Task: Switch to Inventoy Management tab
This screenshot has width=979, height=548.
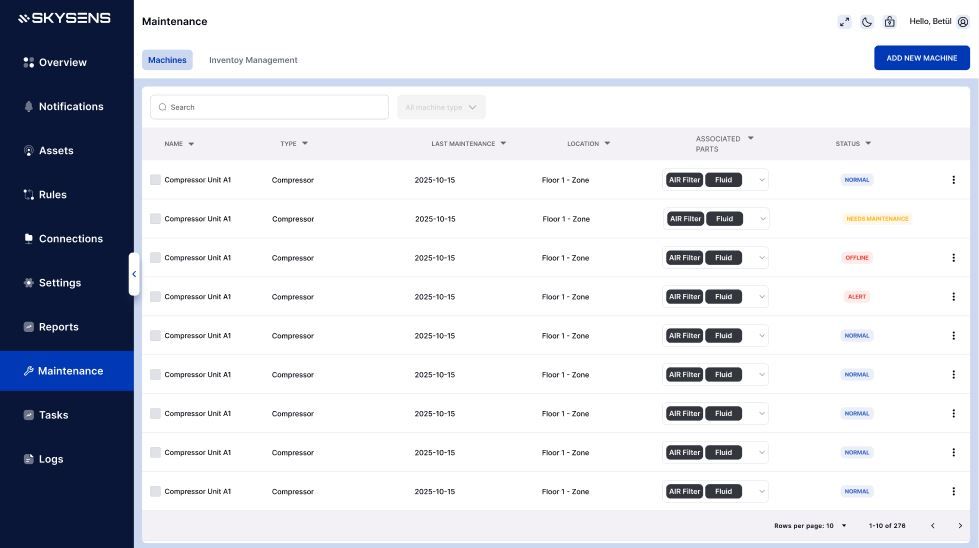Action: pos(253,60)
